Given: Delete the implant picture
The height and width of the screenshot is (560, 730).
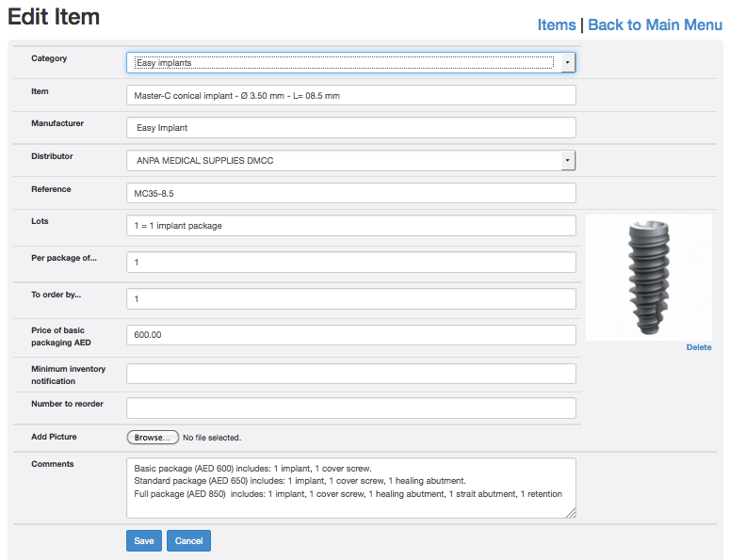Looking at the screenshot, I should click(699, 347).
